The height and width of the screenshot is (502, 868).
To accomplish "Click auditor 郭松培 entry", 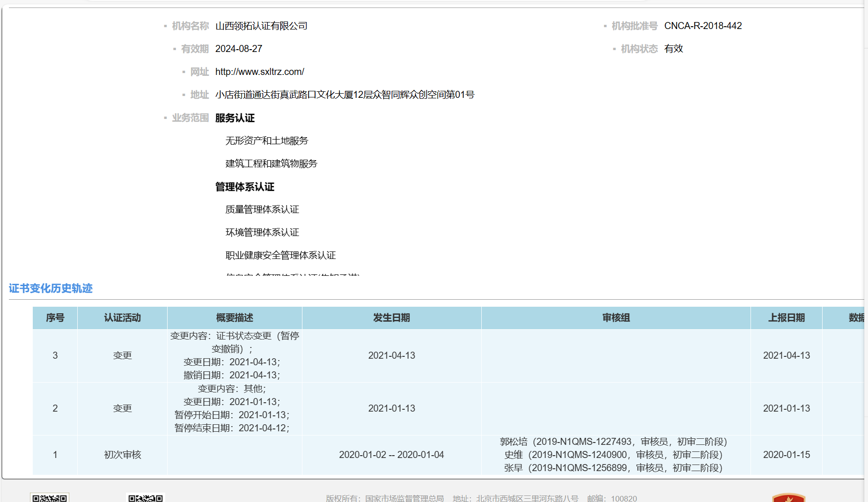I will 613,442.
